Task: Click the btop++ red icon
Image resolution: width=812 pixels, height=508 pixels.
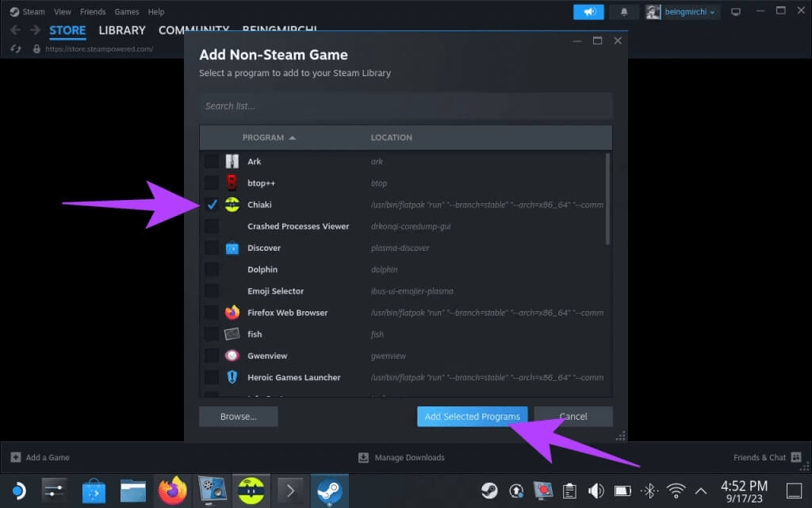Action: 232,183
